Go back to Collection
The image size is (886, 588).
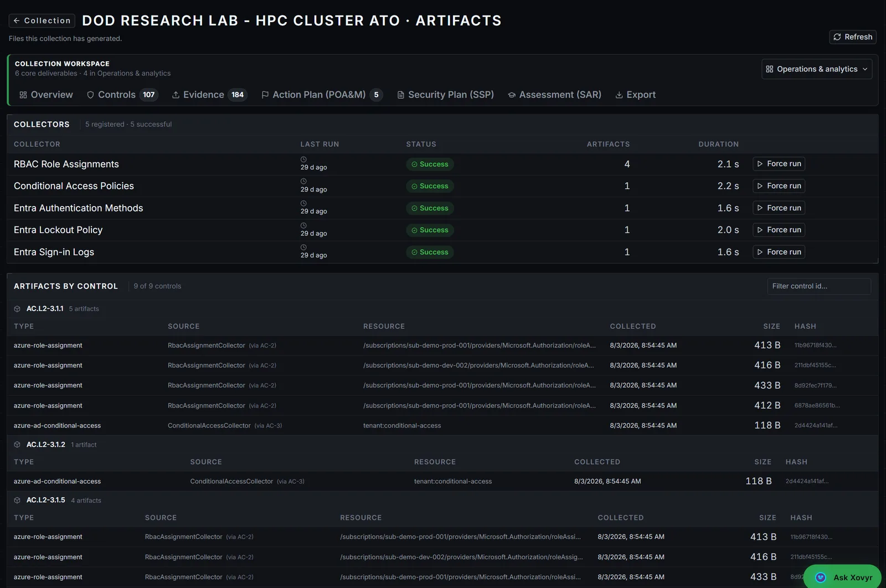[x=42, y=20]
